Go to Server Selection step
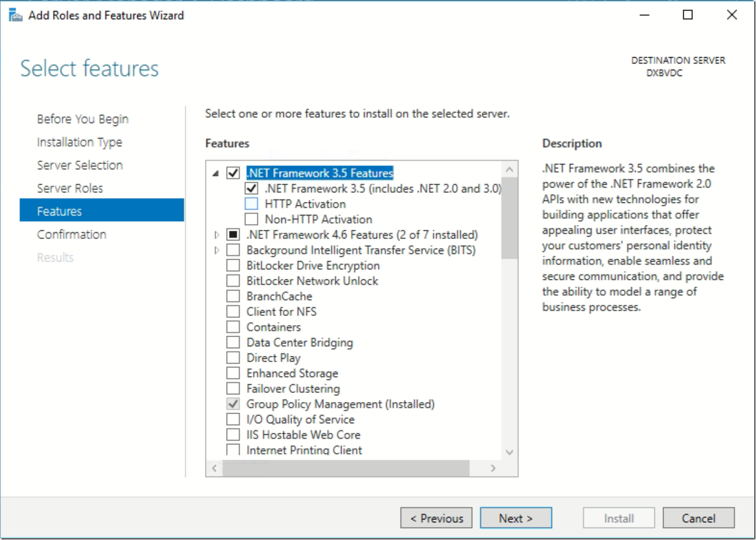Viewport: 756px width, 540px height. (x=80, y=165)
